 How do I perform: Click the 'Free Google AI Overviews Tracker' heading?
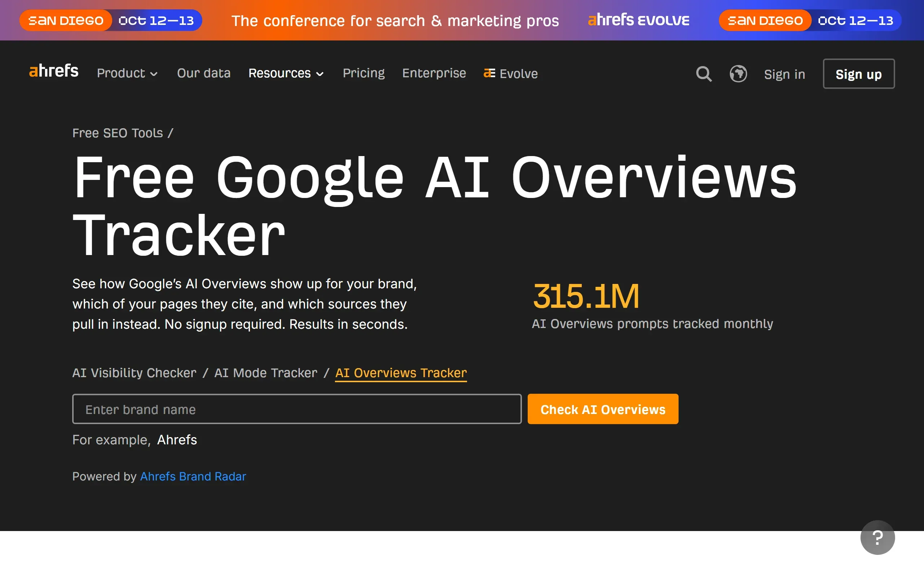point(435,206)
